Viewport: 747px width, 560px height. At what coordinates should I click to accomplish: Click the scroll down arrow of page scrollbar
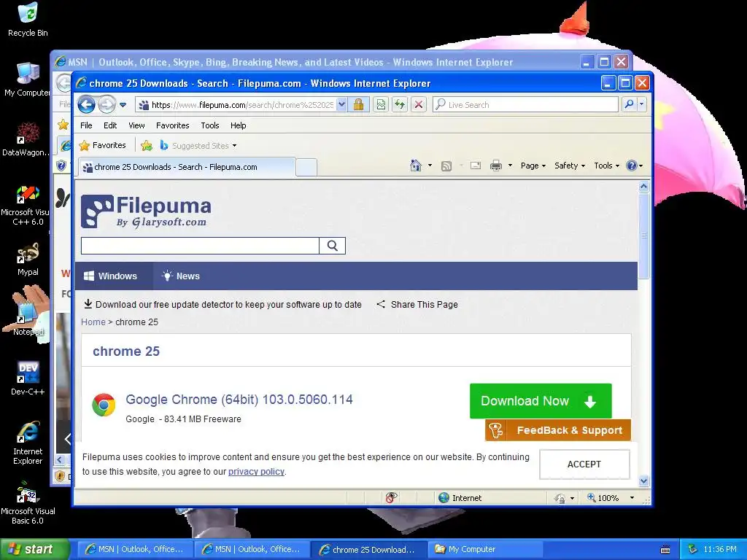point(643,481)
